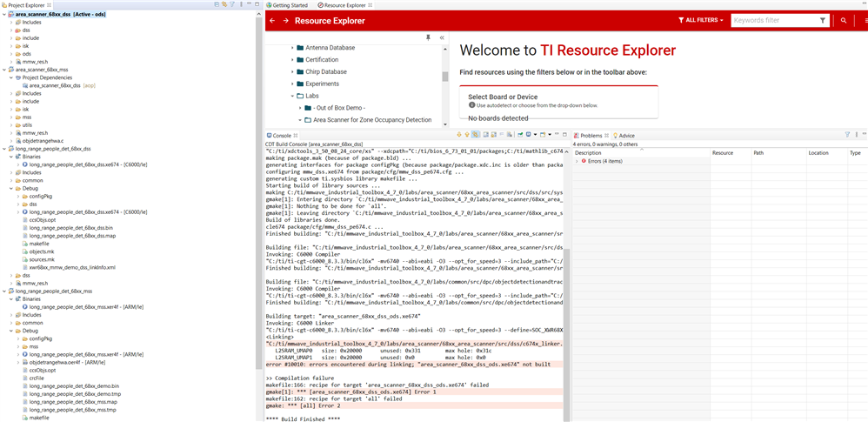Collapse all in Project Explorer toolbar

click(x=217, y=3)
